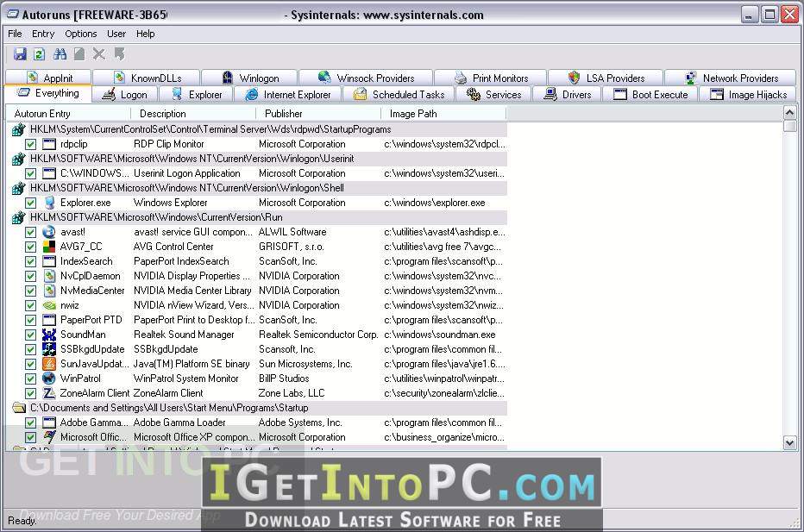Click the Save toolbar icon
804x532 pixels.
[x=20, y=53]
